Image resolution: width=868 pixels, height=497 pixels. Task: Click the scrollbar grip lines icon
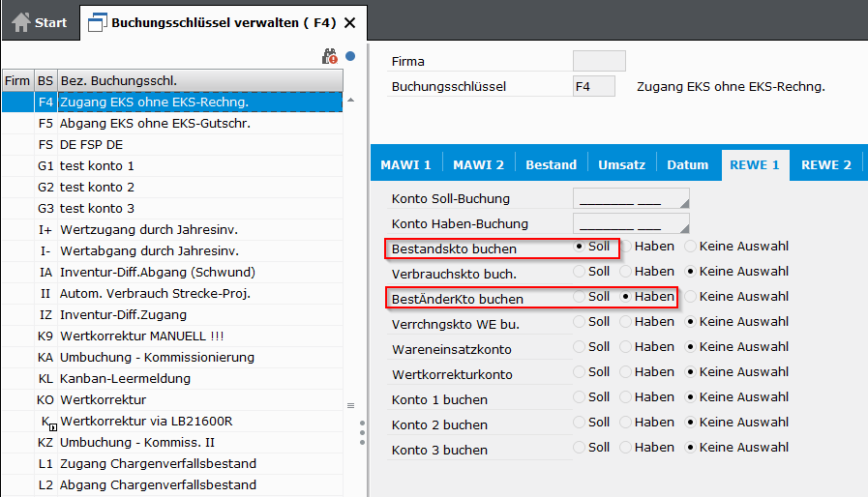(x=350, y=406)
